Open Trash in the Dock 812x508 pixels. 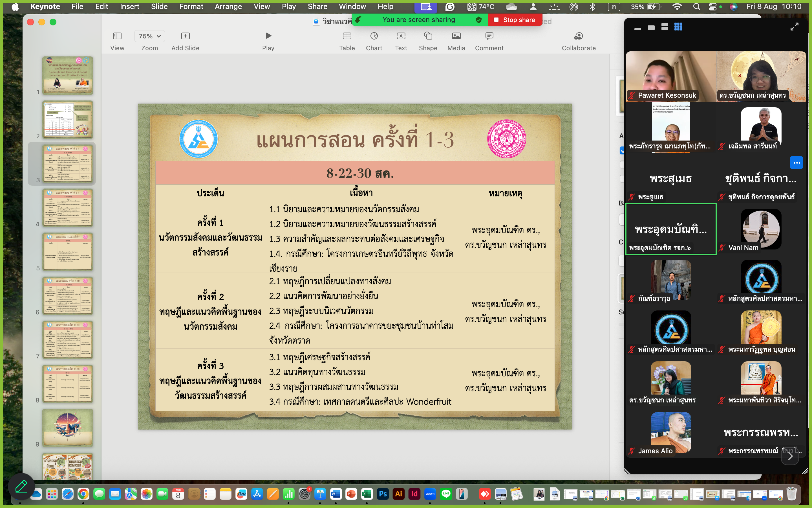click(791, 494)
